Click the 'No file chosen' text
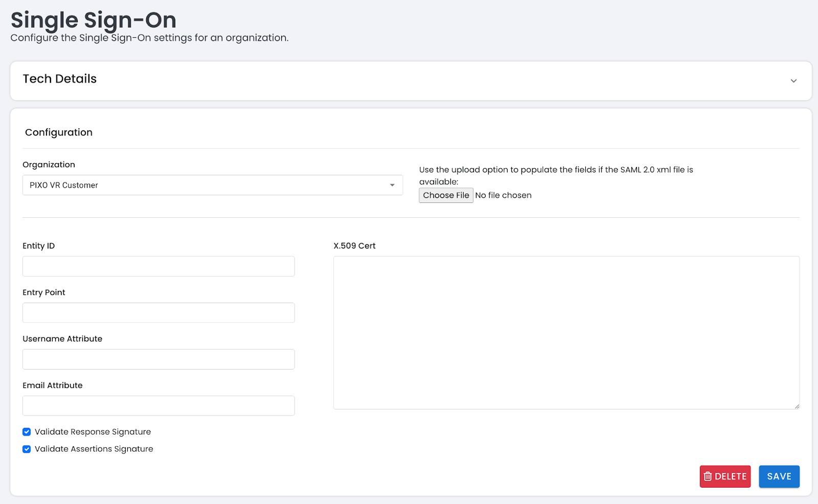The width and height of the screenshot is (818, 504). 503,195
